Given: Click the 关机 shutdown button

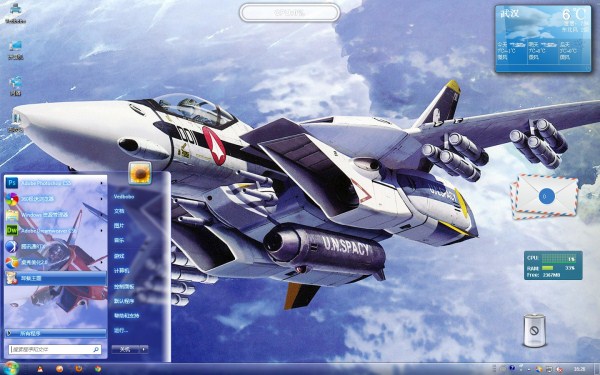Looking at the screenshot, I should tap(126, 349).
